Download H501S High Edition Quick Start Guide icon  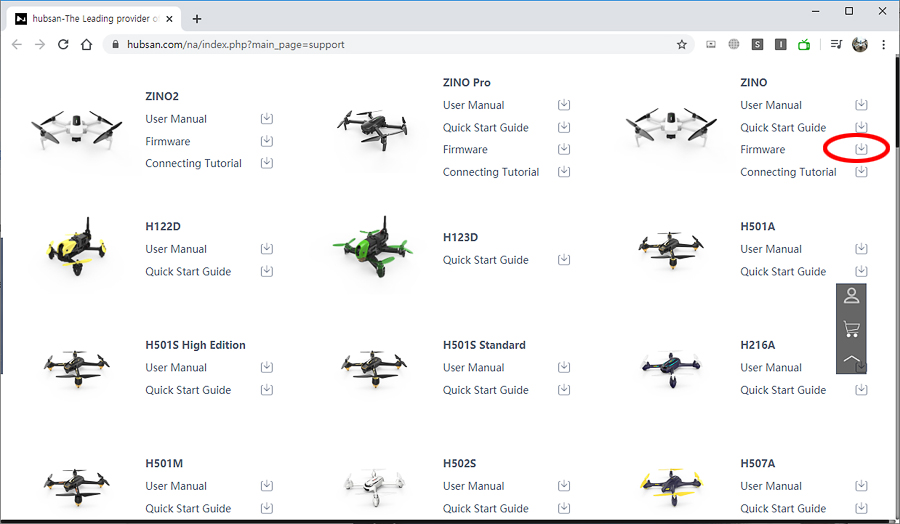[x=267, y=390]
